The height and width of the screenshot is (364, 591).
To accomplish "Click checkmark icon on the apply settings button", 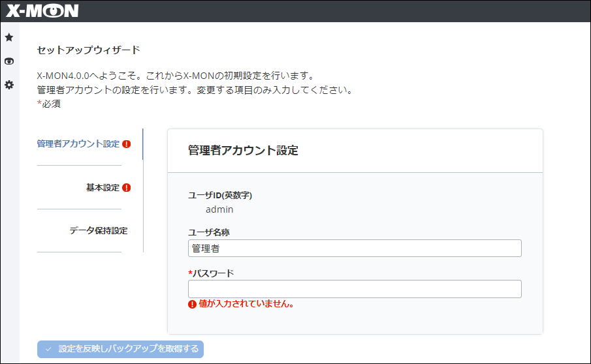I will (48, 349).
